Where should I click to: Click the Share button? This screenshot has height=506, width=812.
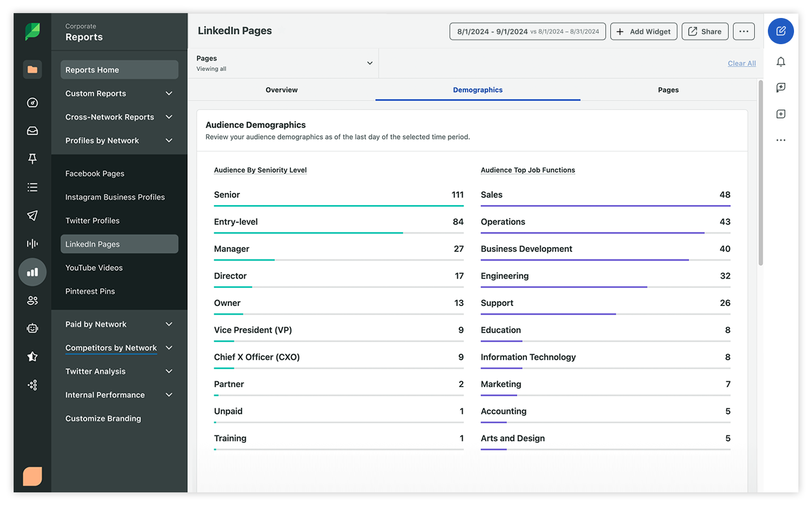point(705,31)
